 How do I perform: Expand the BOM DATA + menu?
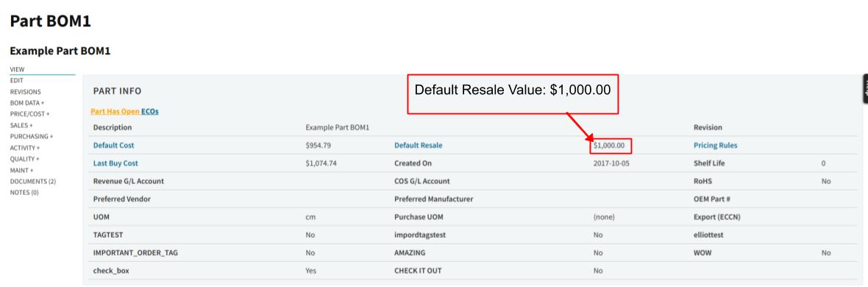coord(27,103)
